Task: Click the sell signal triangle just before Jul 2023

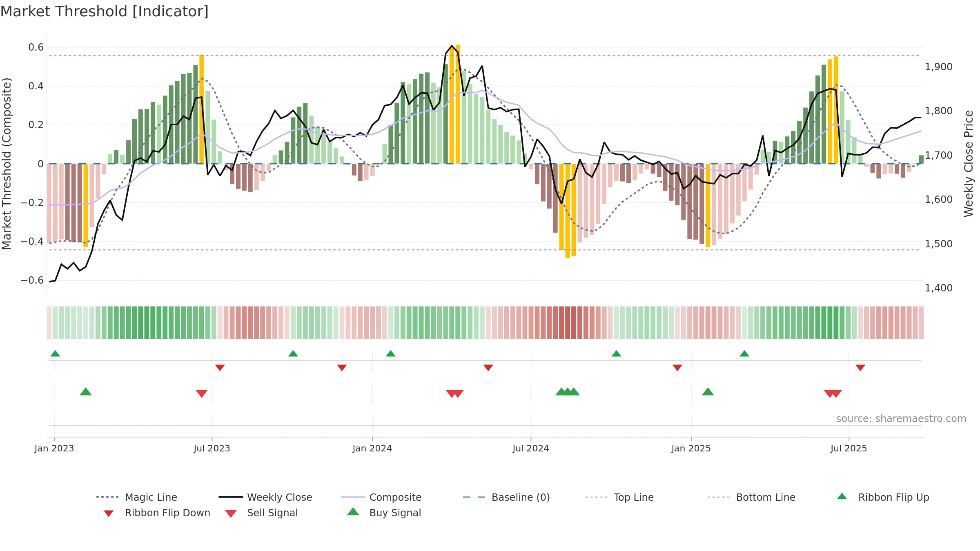Action: (x=202, y=393)
